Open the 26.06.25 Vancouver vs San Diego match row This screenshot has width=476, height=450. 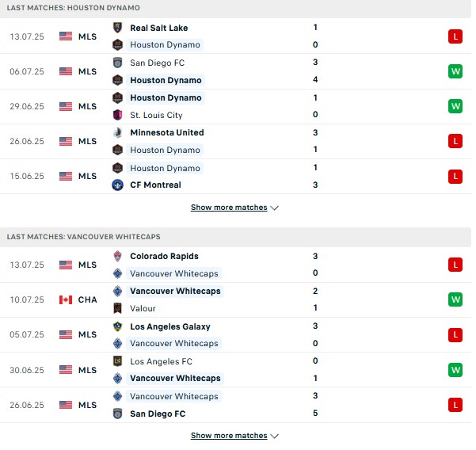click(x=235, y=405)
